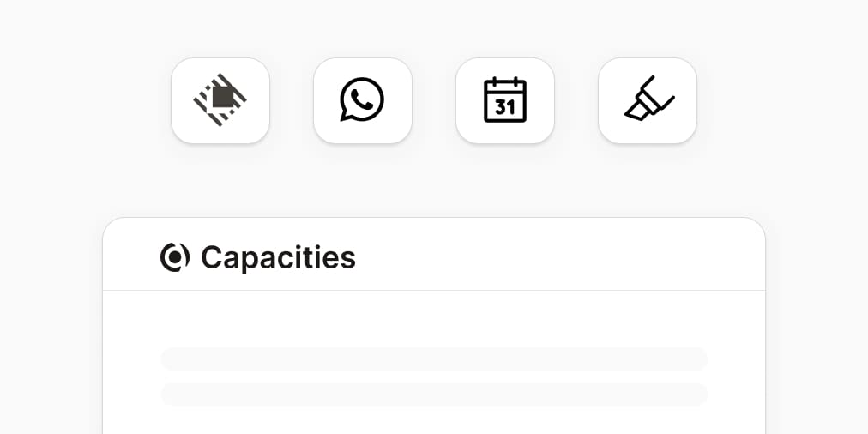Click the second grey placeholder line
868x434 pixels.
(x=434, y=394)
